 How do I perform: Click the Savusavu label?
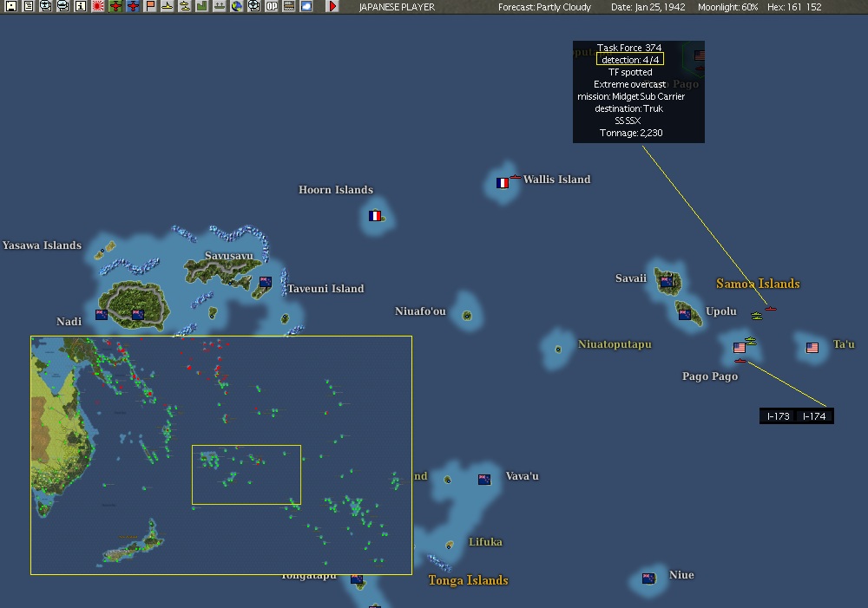pos(228,255)
